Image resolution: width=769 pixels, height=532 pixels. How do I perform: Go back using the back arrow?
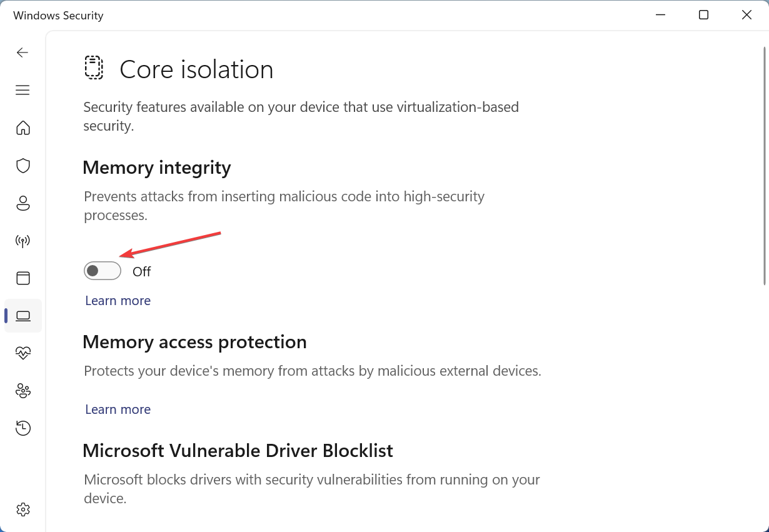(23, 53)
